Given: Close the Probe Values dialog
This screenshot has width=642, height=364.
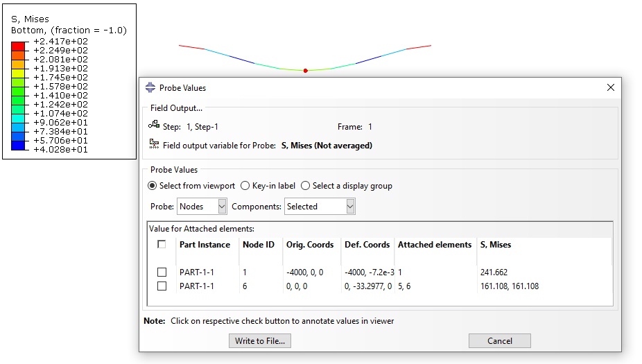Looking at the screenshot, I should coord(611,87).
